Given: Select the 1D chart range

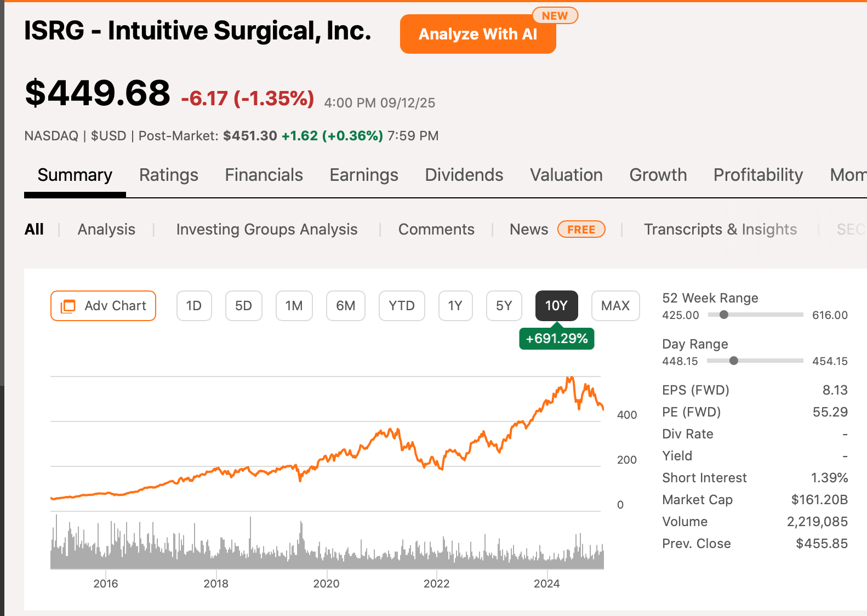Looking at the screenshot, I should 194,306.
